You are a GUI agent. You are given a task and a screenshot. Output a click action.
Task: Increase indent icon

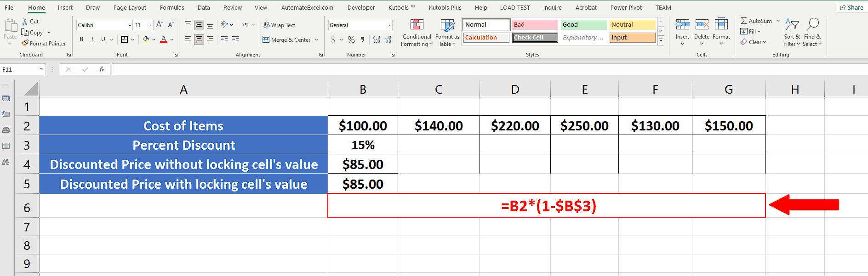pyautogui.click(x=235, y=40)
